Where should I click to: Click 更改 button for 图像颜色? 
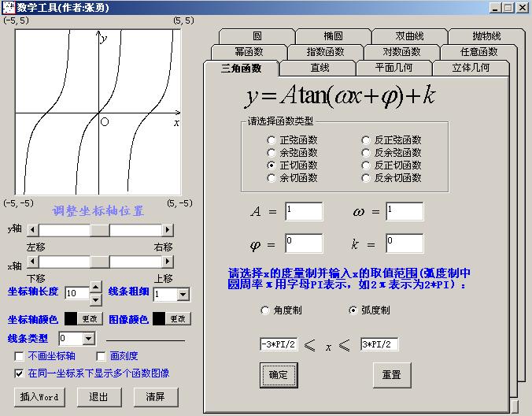coord(178,318)
